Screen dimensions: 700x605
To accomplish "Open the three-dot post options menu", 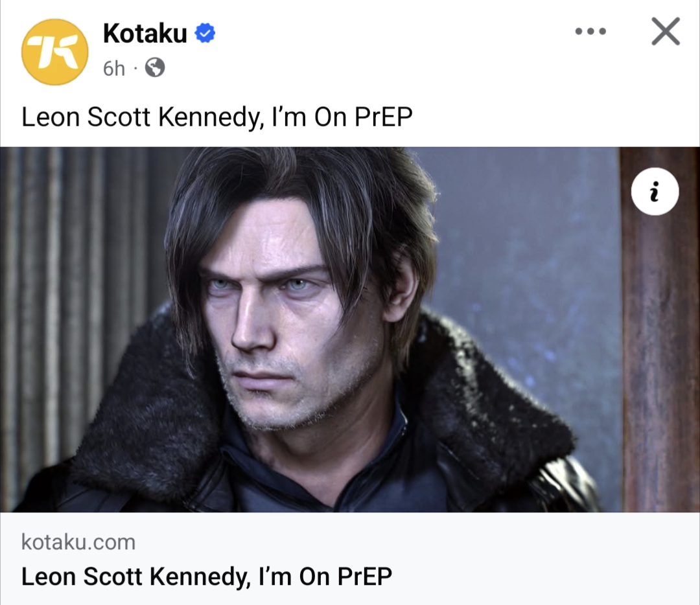I will click(590, 31).
